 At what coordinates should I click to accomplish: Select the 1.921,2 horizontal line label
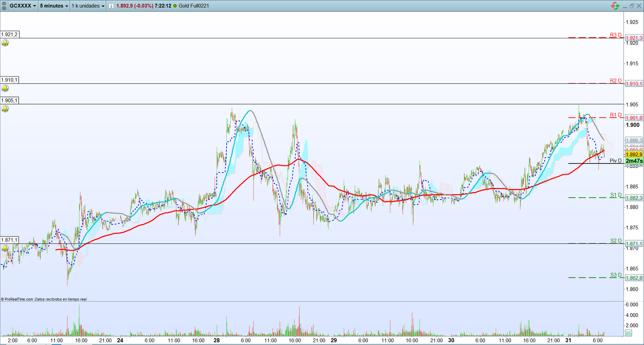(x=9, y=34)
